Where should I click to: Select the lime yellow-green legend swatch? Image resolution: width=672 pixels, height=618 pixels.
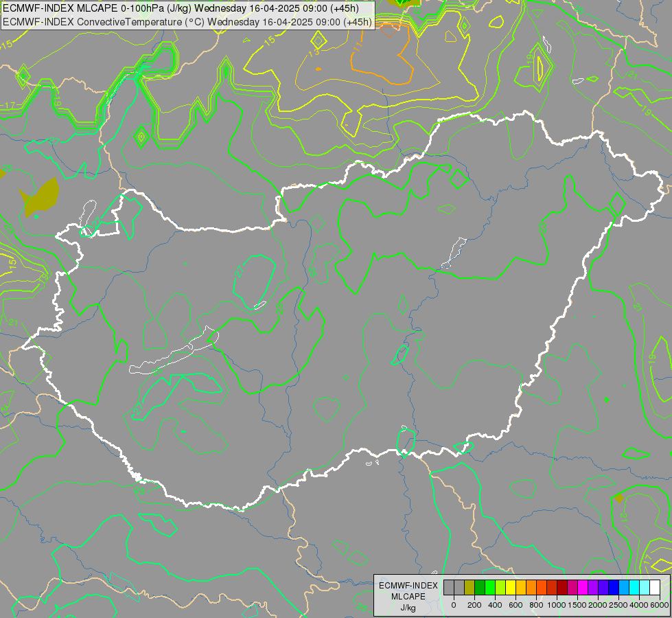500,588
